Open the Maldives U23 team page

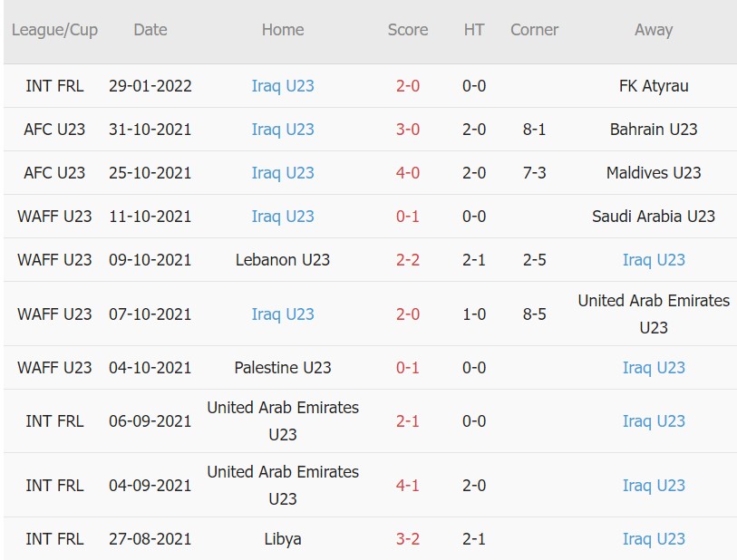click(654, 172)
